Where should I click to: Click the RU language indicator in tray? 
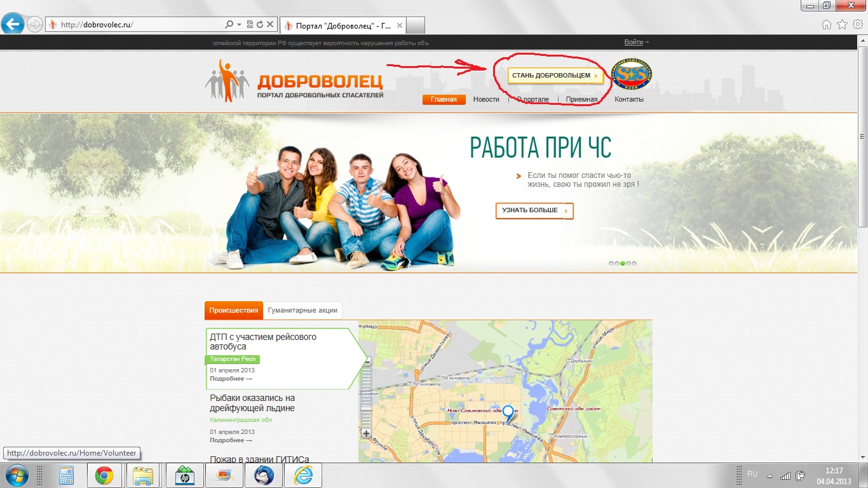point(752,474)
